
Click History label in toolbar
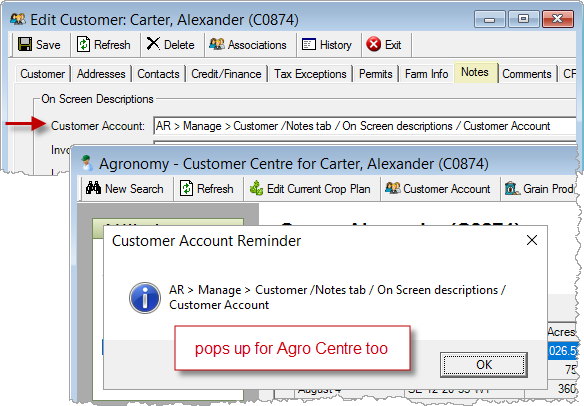[336, 45]
